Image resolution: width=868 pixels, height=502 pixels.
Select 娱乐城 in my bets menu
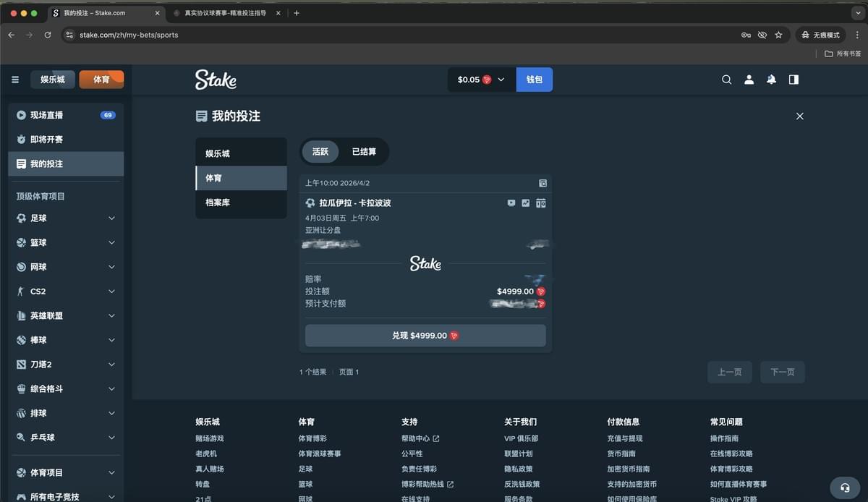[x=242, y=153]
